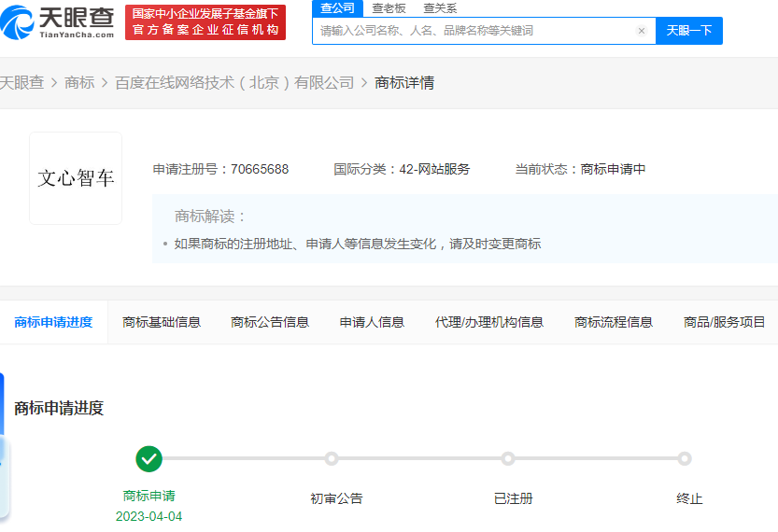Click the 商标申请中 status text
778x532 pixels.
613,170
